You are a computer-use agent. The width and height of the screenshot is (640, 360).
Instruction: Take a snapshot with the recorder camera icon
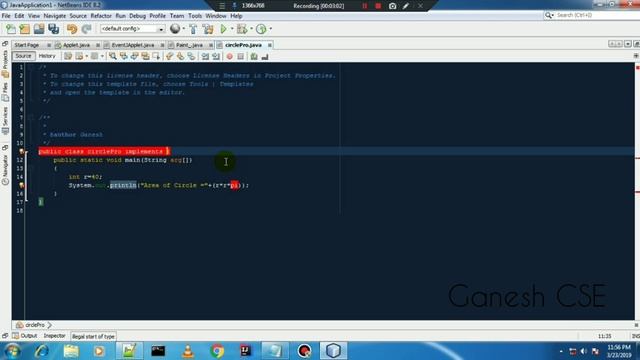click(x=392, y=6)
